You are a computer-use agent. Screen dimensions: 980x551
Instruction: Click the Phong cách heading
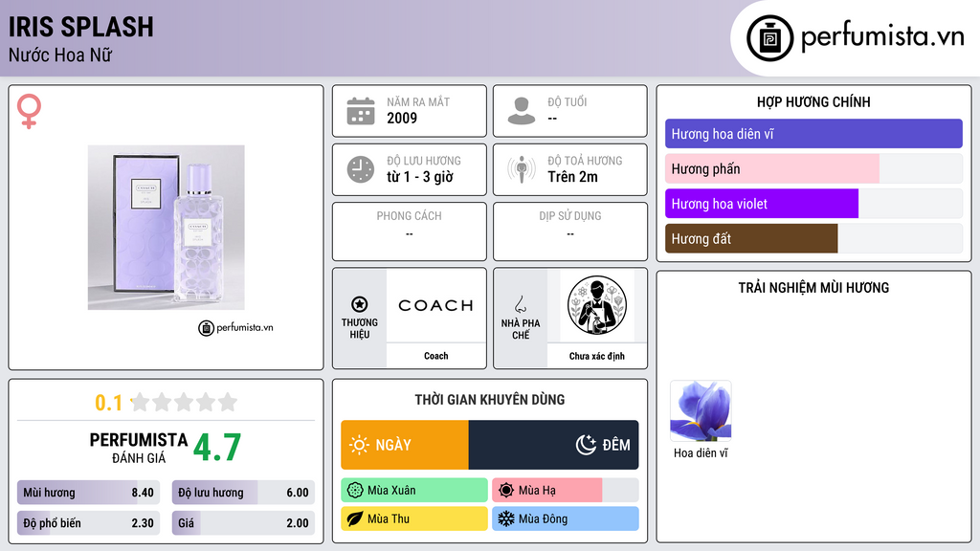point(409,215)
